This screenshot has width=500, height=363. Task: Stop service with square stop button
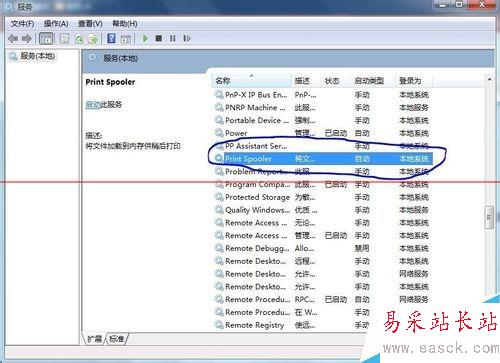coord(159,39)
